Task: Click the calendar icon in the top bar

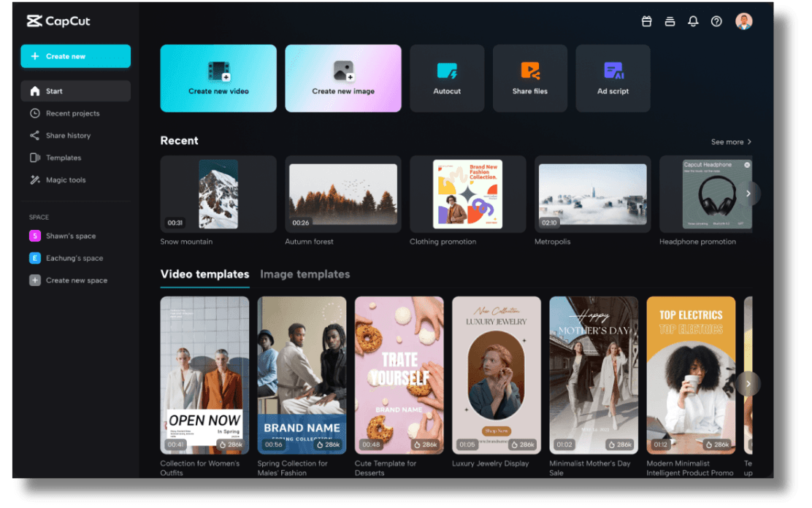Action: (x=646, y=22)
